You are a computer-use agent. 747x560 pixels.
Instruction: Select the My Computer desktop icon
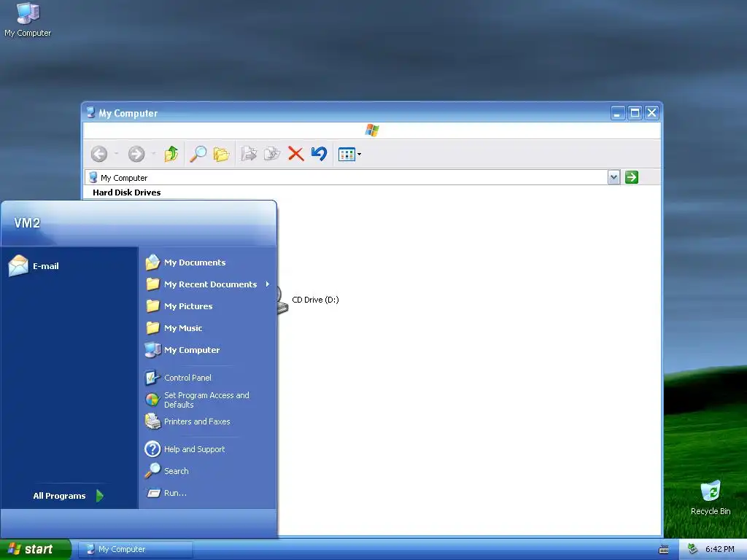tap(28, 20)
